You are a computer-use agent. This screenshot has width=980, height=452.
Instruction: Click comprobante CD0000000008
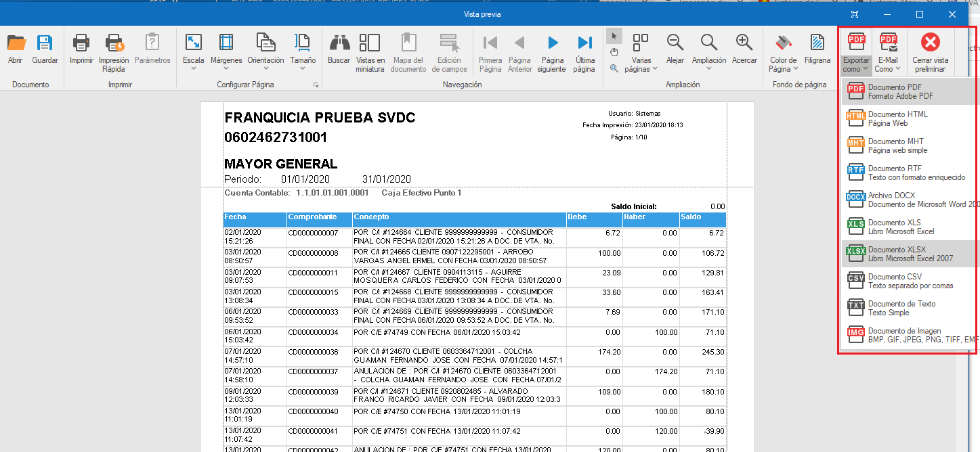coord(313,253)
